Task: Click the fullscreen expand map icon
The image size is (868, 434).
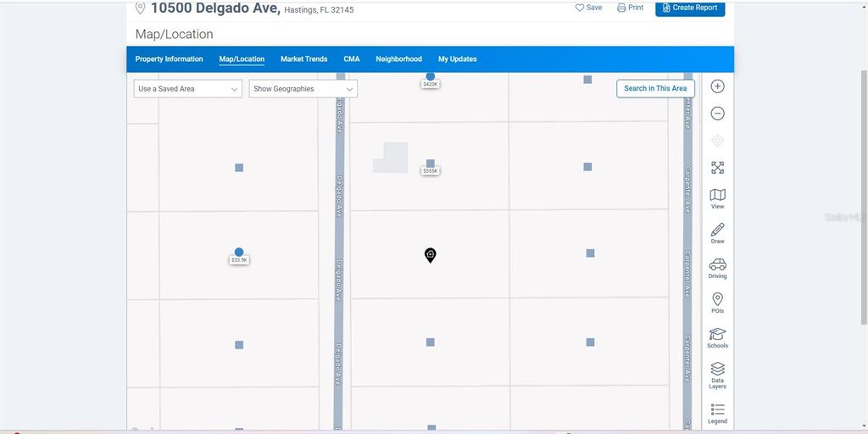Action: pyautogui.click(x=717, y=168)
